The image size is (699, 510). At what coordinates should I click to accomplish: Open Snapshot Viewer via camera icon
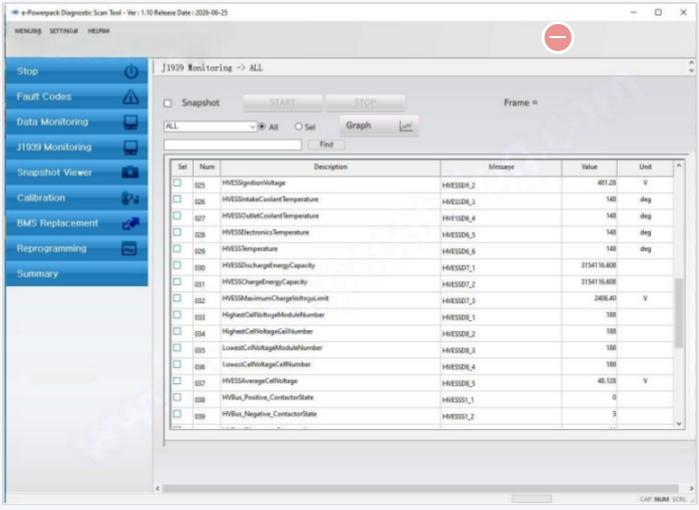point(130,172)
